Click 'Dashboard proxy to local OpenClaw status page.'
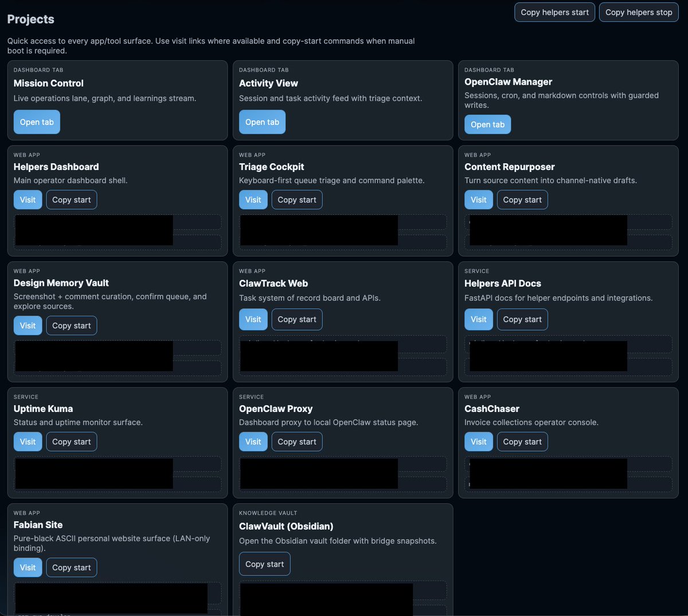Screen dimensions: 688x616 pyautogui.click(x=329, y=422)
